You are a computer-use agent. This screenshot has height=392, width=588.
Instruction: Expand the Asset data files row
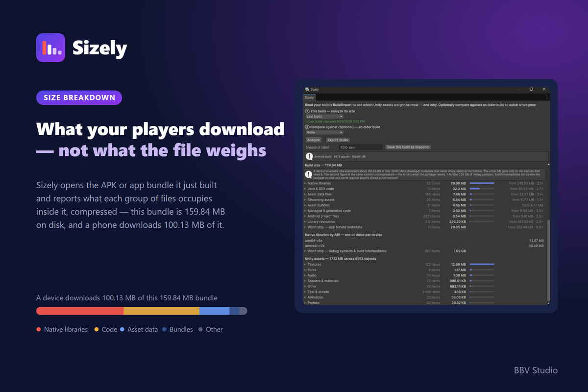(305, 195)
